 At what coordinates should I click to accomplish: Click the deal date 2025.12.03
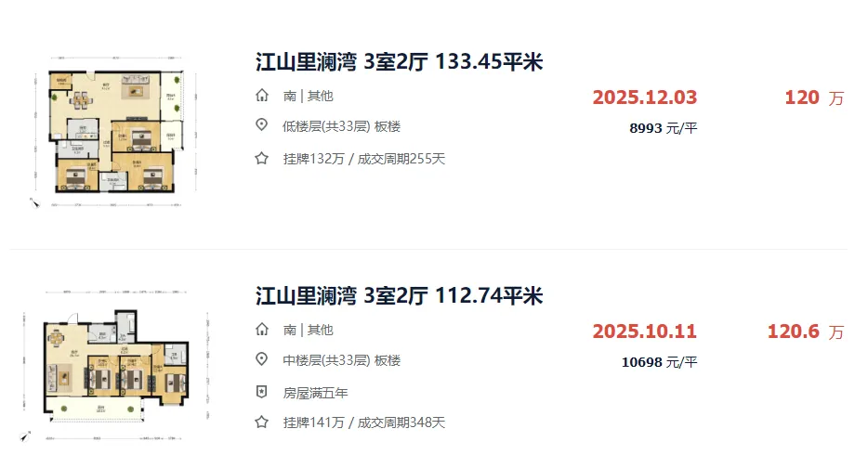pyautogui.click(x=644, y=97)
